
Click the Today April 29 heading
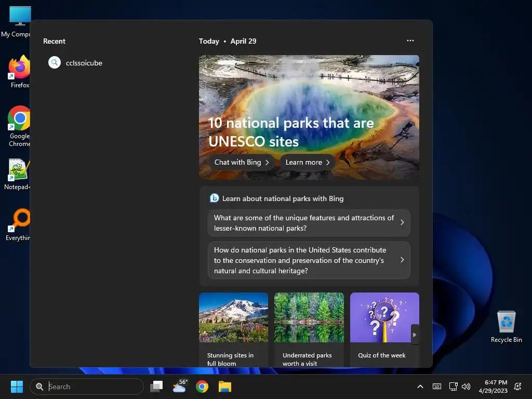[228, 41]
